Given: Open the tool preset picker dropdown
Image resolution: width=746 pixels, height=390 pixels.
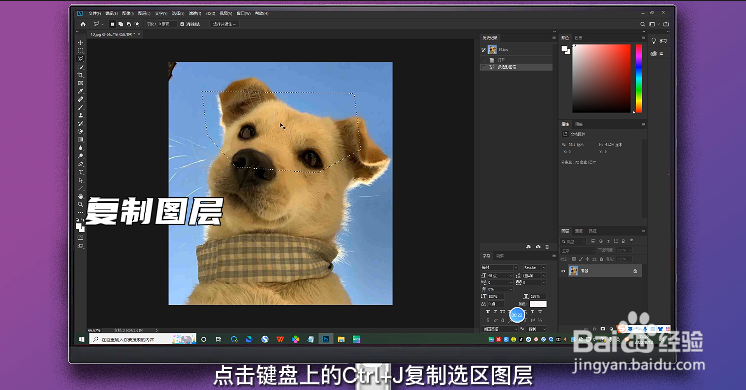Looking at the screenshot, I should click(98, 24).
